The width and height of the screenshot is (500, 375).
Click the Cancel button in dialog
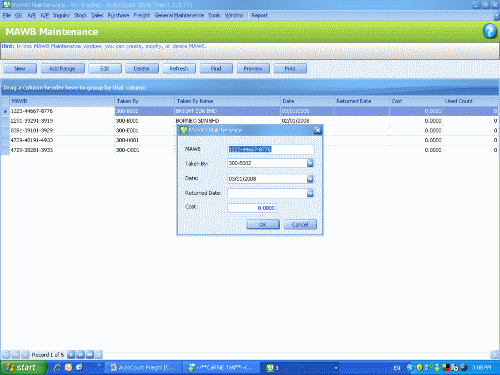[300, 224]
